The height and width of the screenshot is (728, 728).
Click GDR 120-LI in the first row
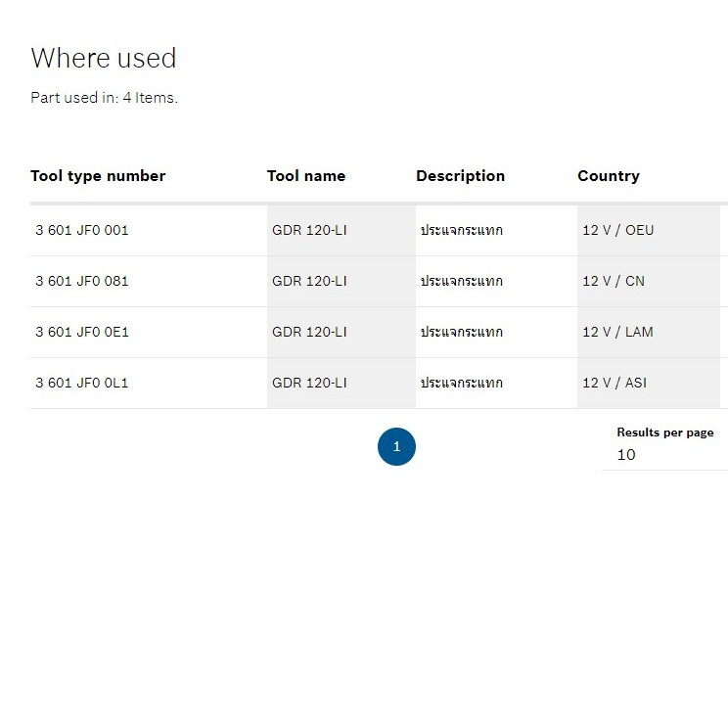point(309,230)
